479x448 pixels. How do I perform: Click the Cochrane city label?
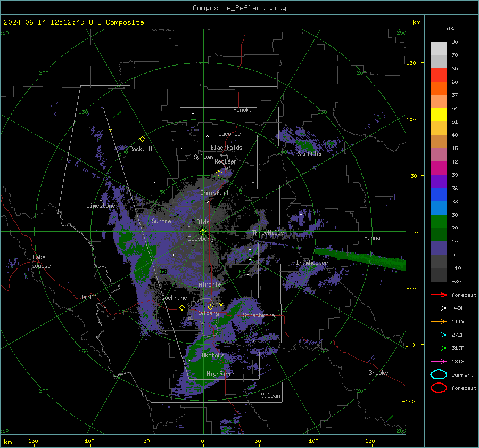click(x=174, y=298)
